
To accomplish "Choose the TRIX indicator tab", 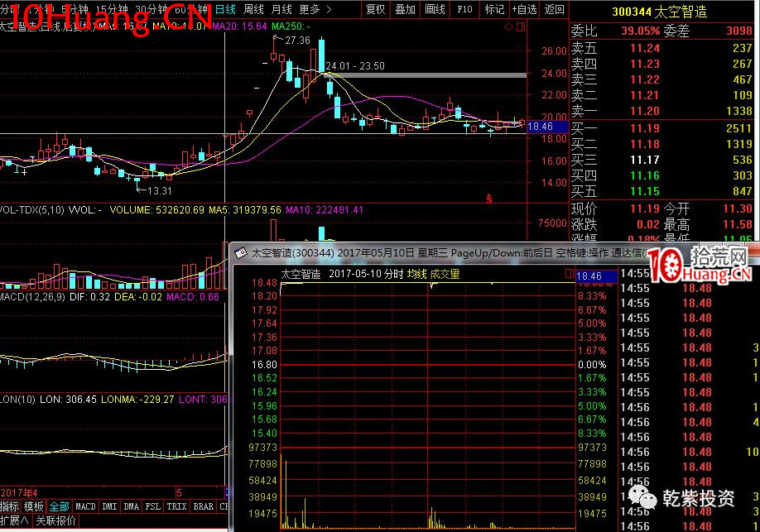I will tap(176, 506).
